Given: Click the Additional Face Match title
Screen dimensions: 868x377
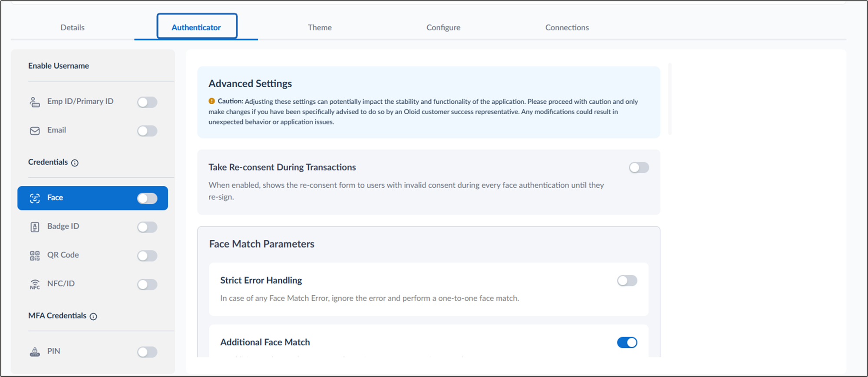Looking at the screenshot, I should coord(265,342).
